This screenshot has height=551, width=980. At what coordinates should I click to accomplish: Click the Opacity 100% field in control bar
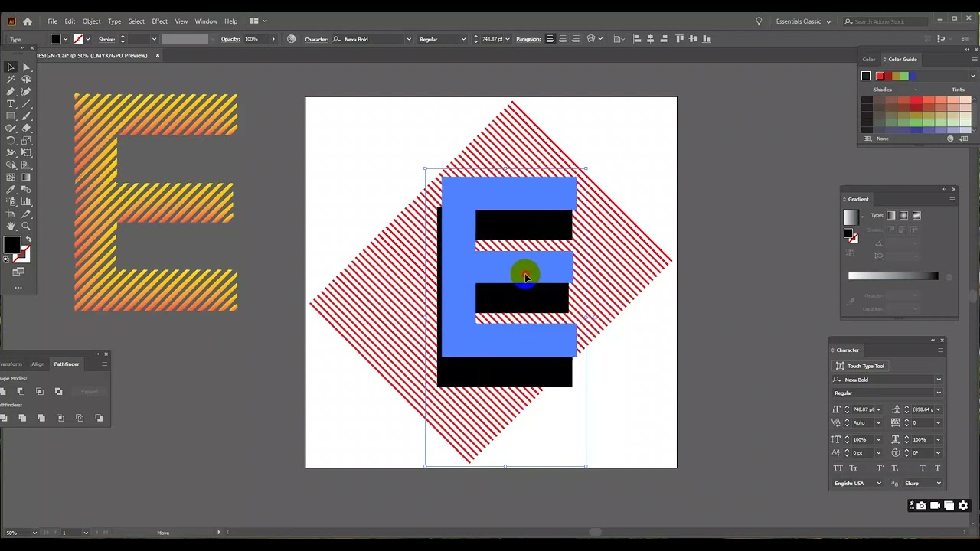coord(256,39)
